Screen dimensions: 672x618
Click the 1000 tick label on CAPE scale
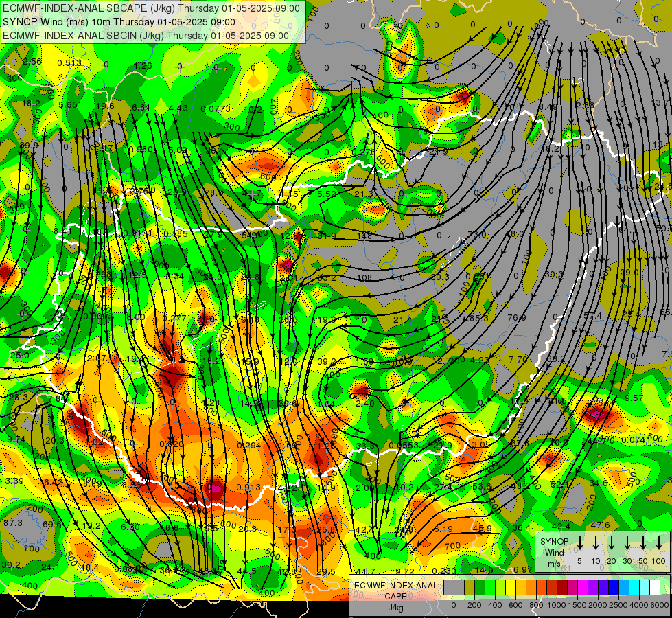pyautogui.click(x=557, y=605)
